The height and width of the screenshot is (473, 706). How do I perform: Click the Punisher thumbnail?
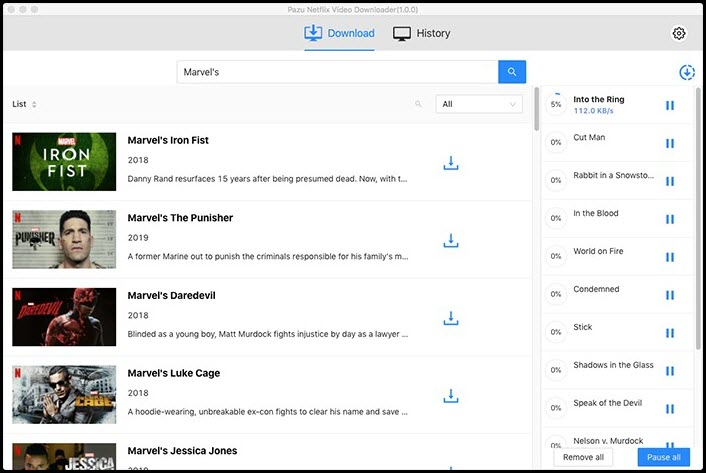coord(64,239)
